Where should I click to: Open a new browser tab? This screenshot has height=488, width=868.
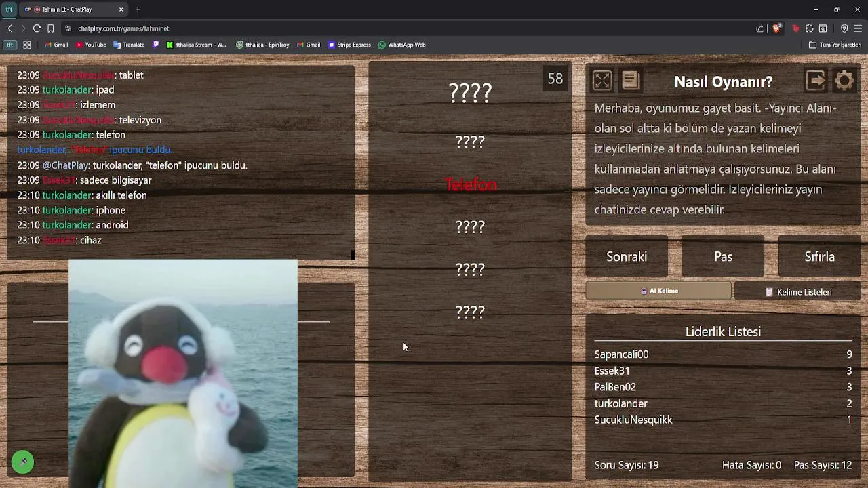point(138,9)
